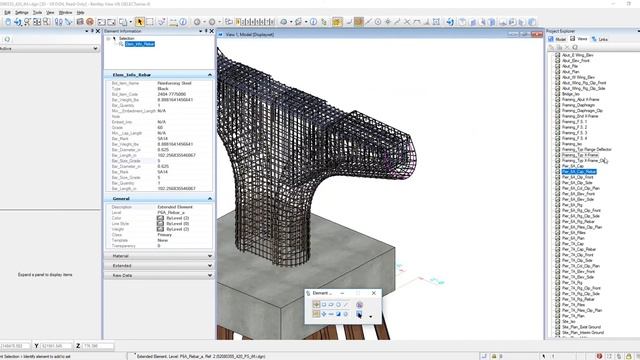Collapse the Selection tree root node

click(x=109, y=38)
